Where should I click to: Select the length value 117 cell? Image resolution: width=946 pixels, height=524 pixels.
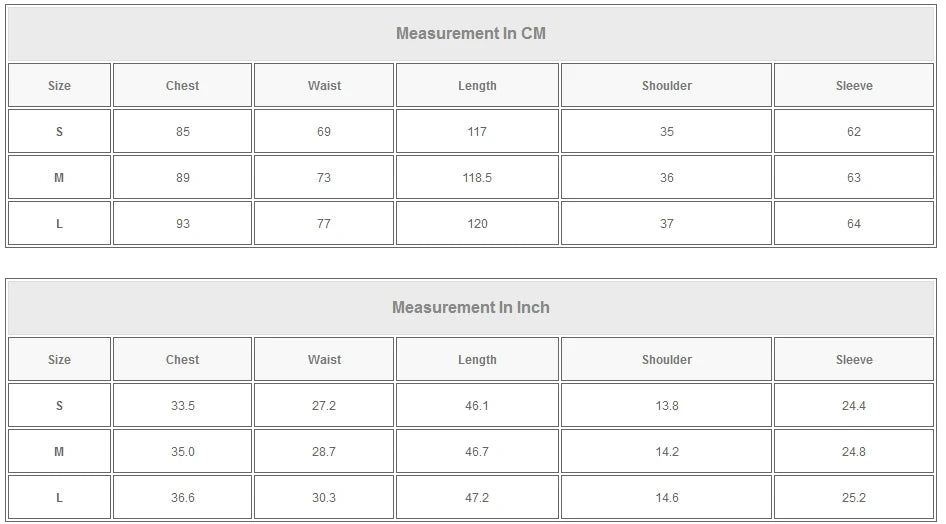(477, 132)
